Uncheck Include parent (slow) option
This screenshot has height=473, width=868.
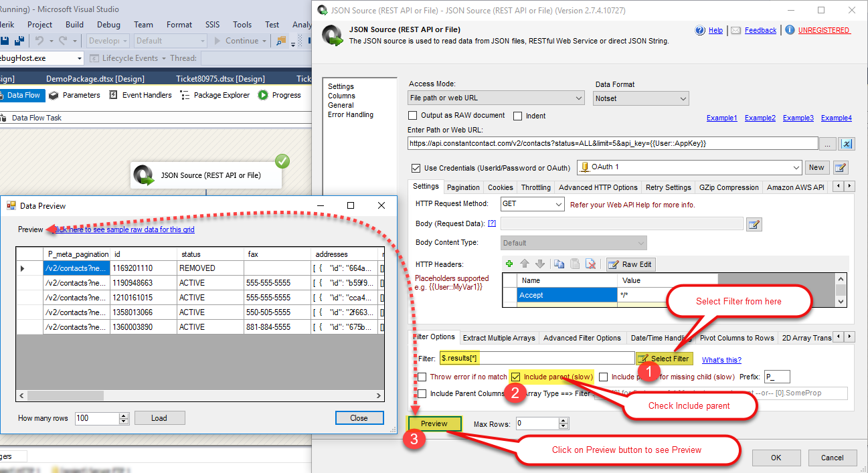pos(515,377)
